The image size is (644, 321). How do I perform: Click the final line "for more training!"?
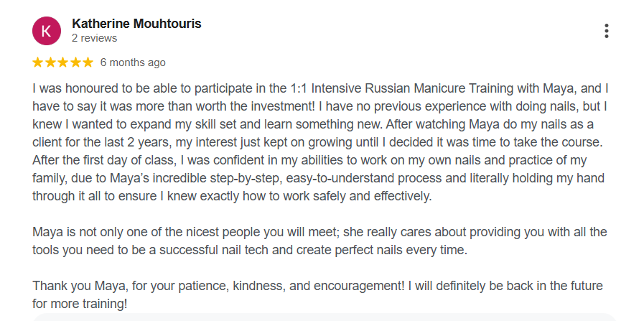point(80,304)
